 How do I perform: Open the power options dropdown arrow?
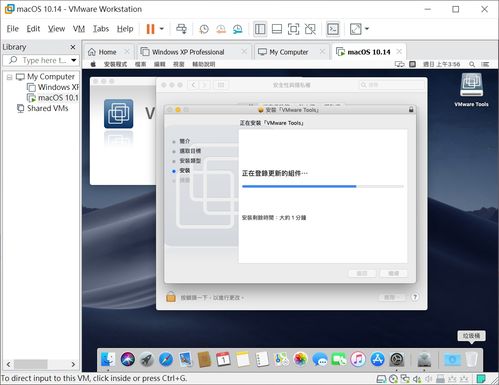[162, 29]
